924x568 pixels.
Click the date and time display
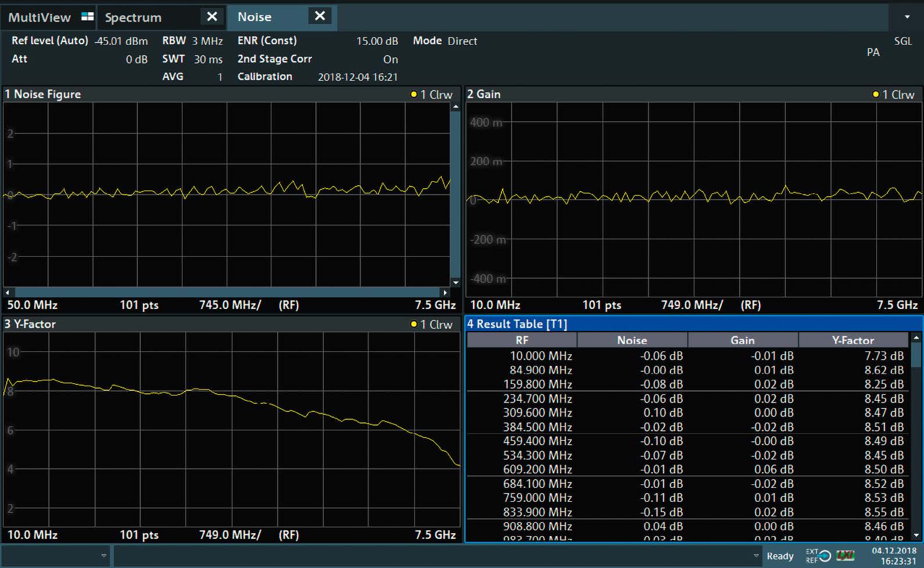(x=894, y=556)
